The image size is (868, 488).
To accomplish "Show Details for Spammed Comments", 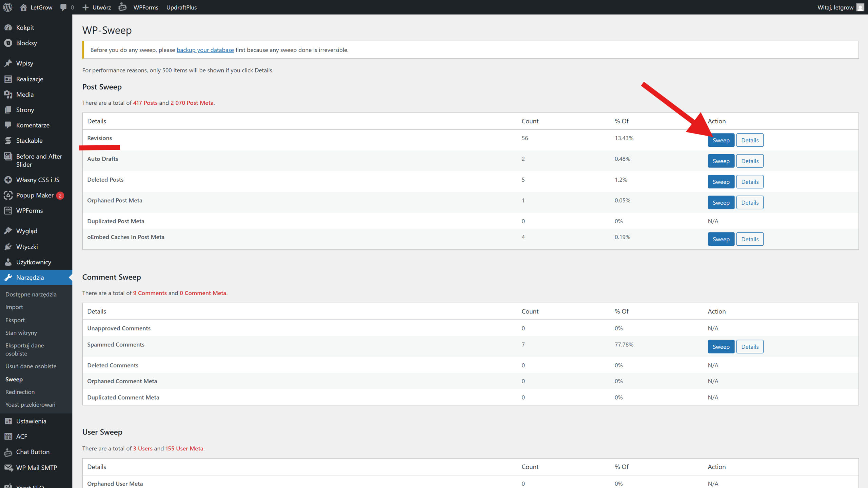I will 750,347.
